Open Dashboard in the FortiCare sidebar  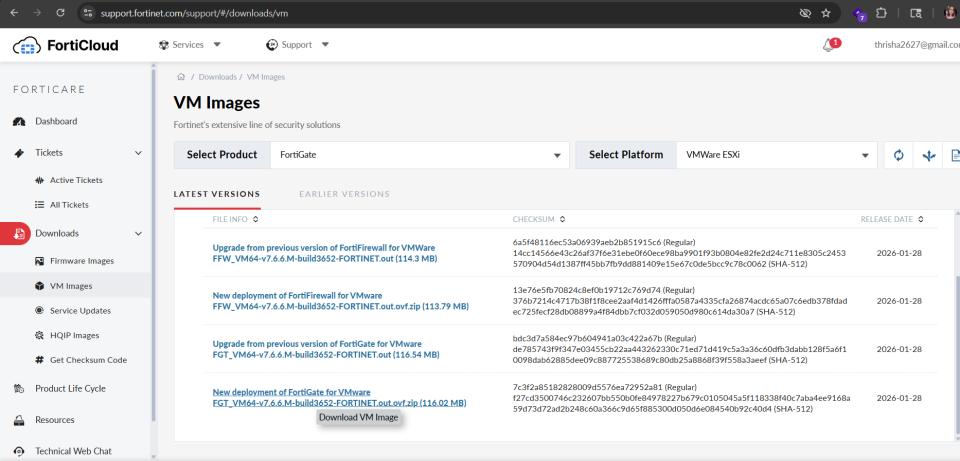point(56,121)
